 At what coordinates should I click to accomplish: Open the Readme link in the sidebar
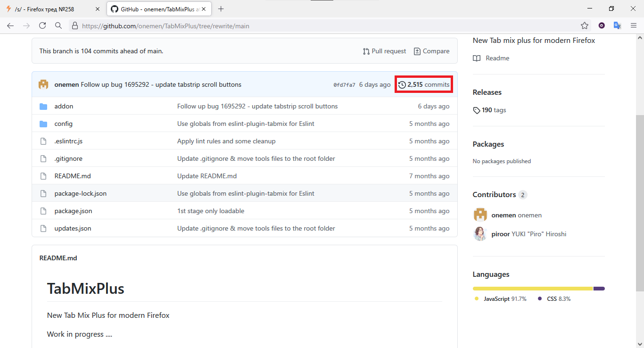[491, 58]
